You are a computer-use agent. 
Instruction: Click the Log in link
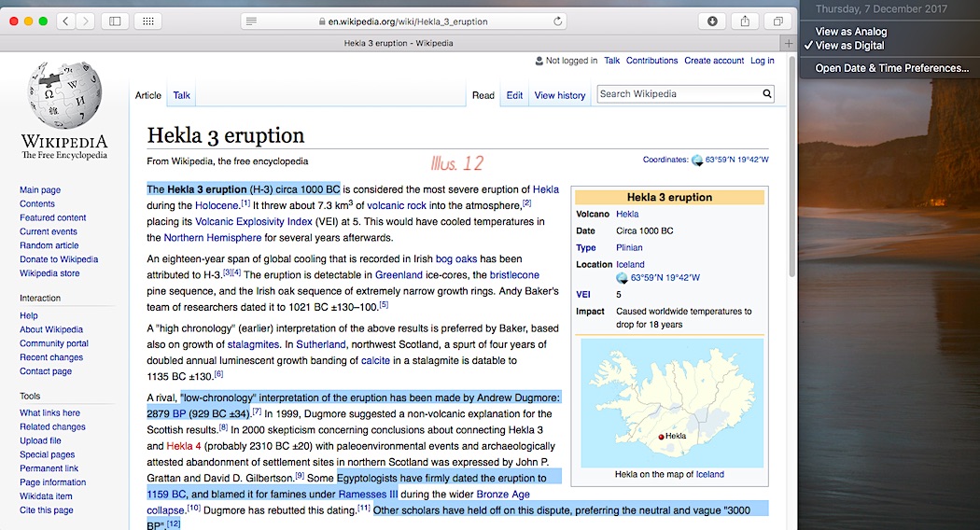click(x=762, y=61)
